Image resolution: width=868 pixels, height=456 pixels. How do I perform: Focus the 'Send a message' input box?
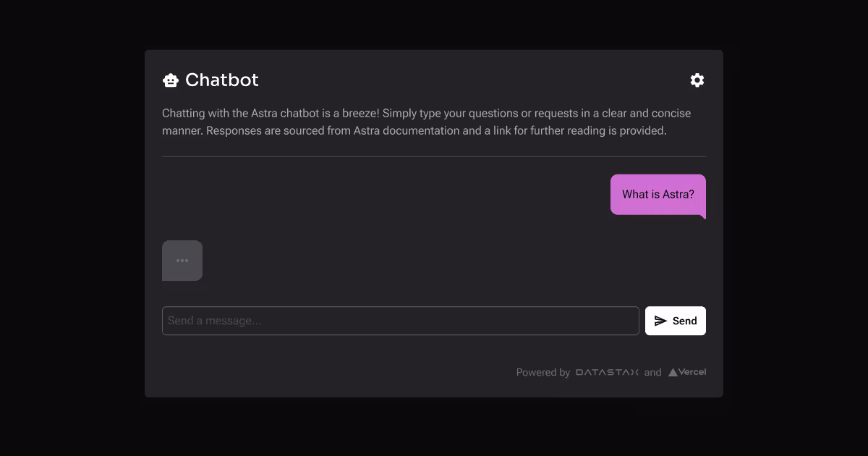400,321
